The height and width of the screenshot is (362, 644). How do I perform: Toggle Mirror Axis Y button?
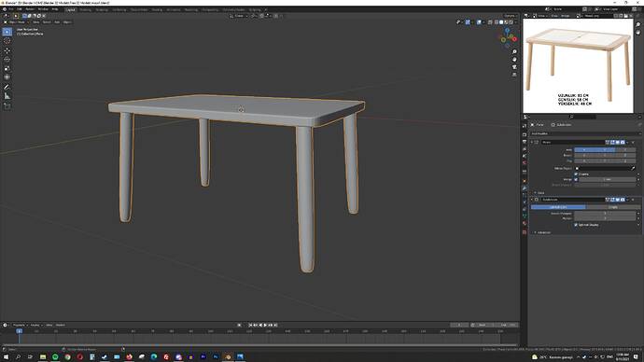(605, 150)
